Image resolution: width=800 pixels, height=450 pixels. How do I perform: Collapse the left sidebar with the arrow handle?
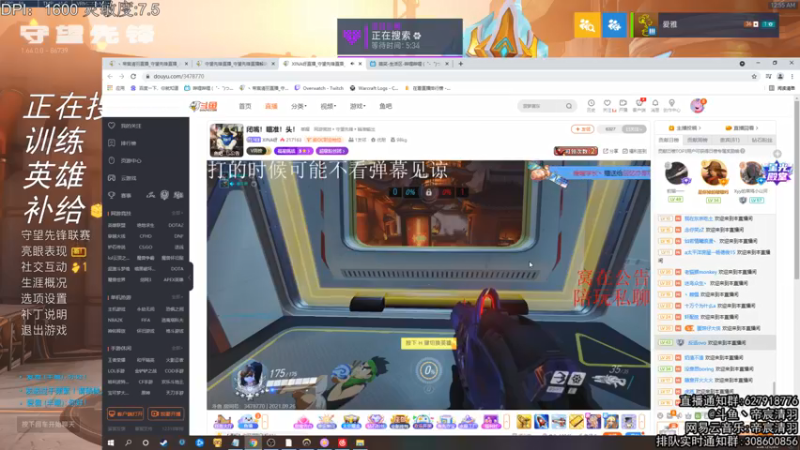click(190, 277)
